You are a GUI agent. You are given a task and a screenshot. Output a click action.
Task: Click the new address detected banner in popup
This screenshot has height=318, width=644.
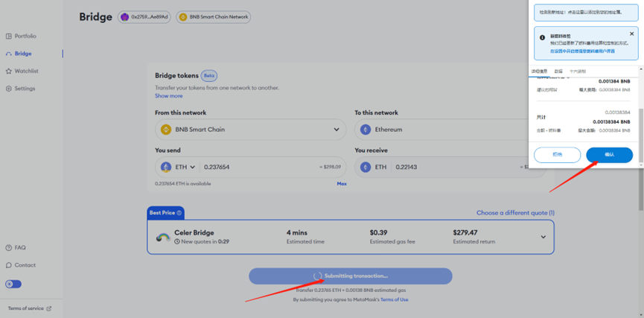(586, 13)
